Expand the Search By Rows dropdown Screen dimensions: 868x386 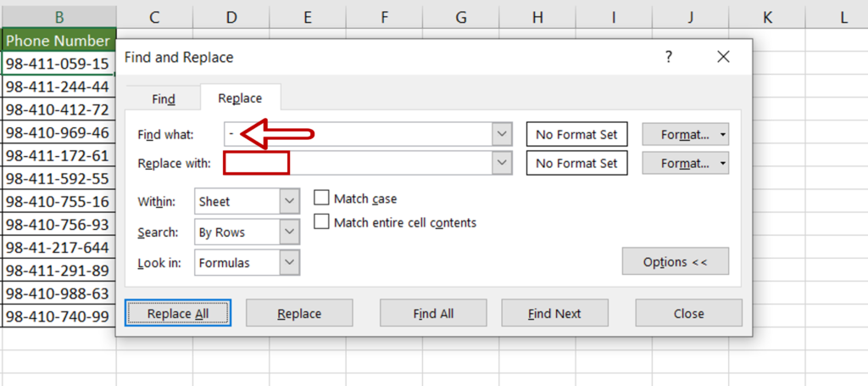(x=290, y=232)
